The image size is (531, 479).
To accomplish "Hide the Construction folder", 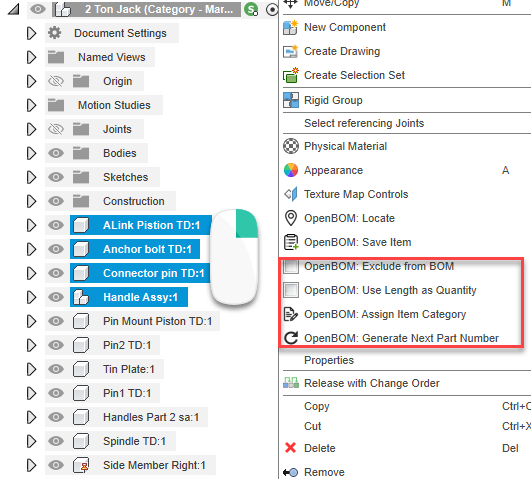I will (56, 201).
